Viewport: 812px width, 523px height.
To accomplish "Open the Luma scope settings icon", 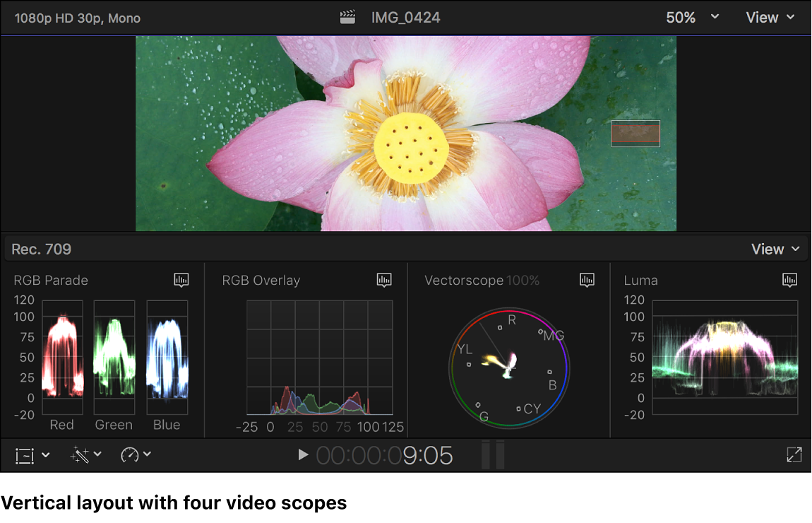I will click(789, 280).
